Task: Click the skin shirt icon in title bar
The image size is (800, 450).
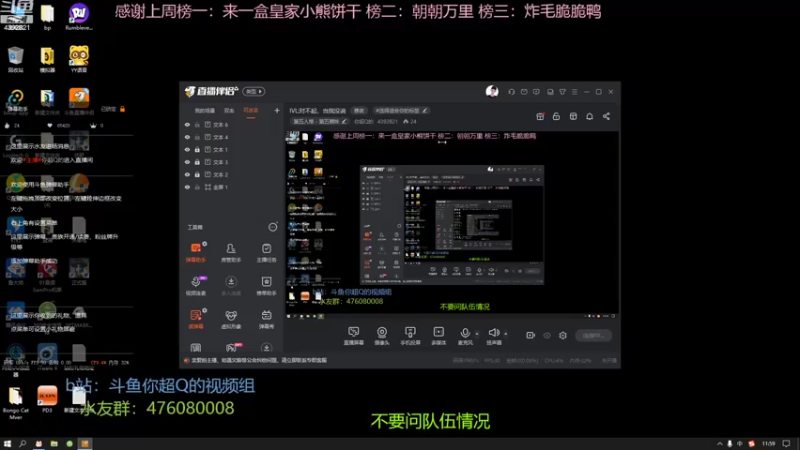Action: tap(562, 92)
